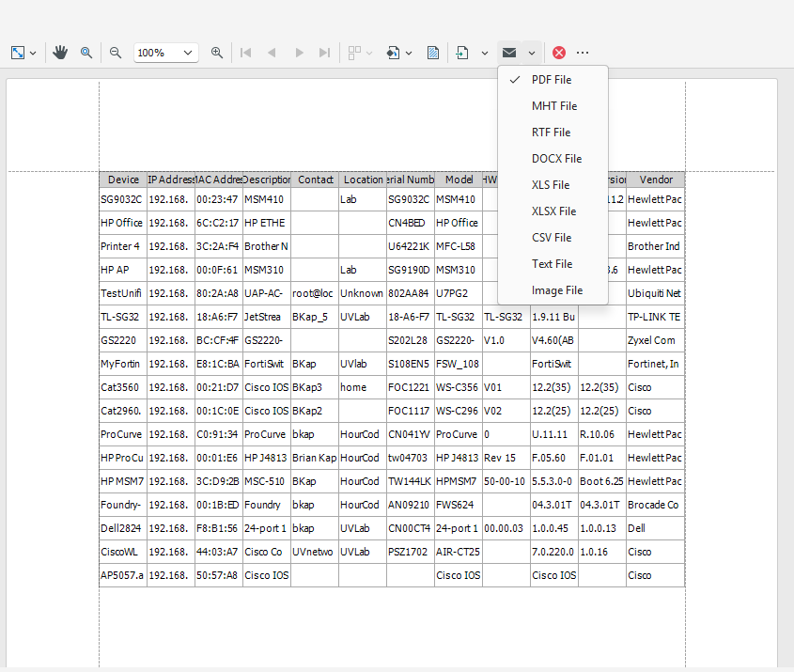Click the send via e-mail envelope icon
Viewport: 794px width, 672px height.
point(509,53)
